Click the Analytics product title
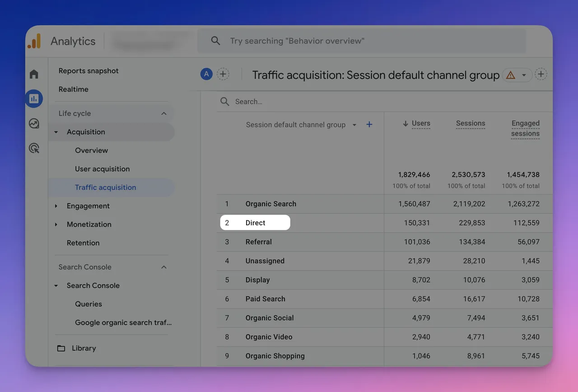This screenshot has height=392, width=578. click(x=73, y=41)
